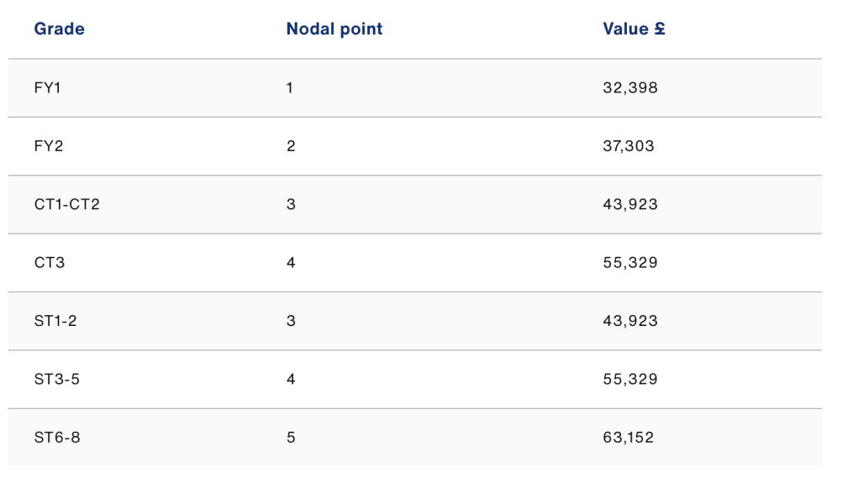The height and width of the screenshot is (504, 858).
Task: Click the 43,923 value in CT1-CT2 row
Action: [630, 204]
